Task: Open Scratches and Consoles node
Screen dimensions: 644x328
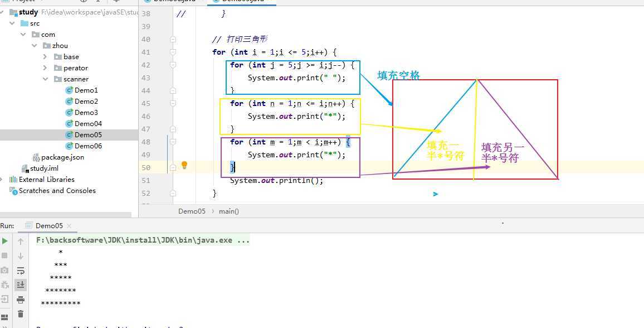Action: [x=57, y=191]
